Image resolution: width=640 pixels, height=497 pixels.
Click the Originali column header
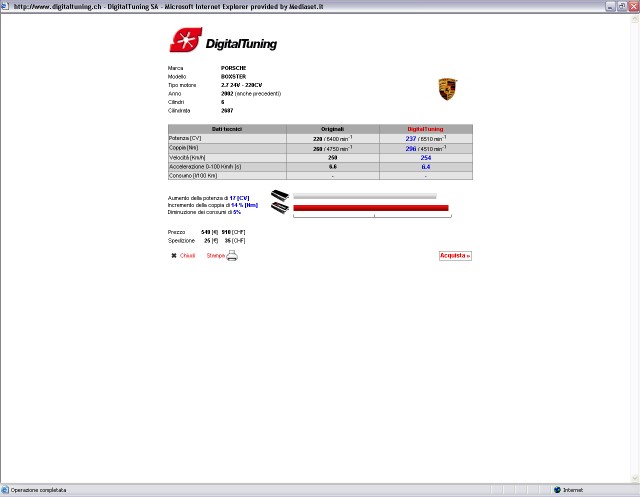pyautogui.click(x=332, y=129)
